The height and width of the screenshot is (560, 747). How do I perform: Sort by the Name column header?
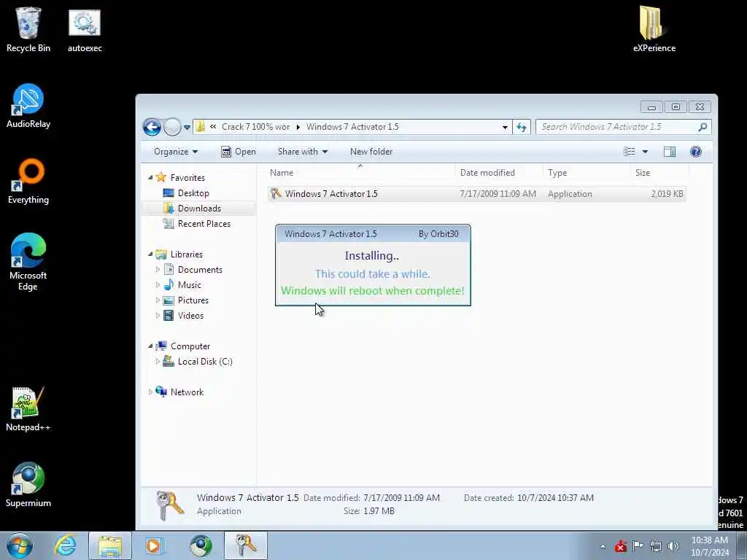(x=360, y=172)
